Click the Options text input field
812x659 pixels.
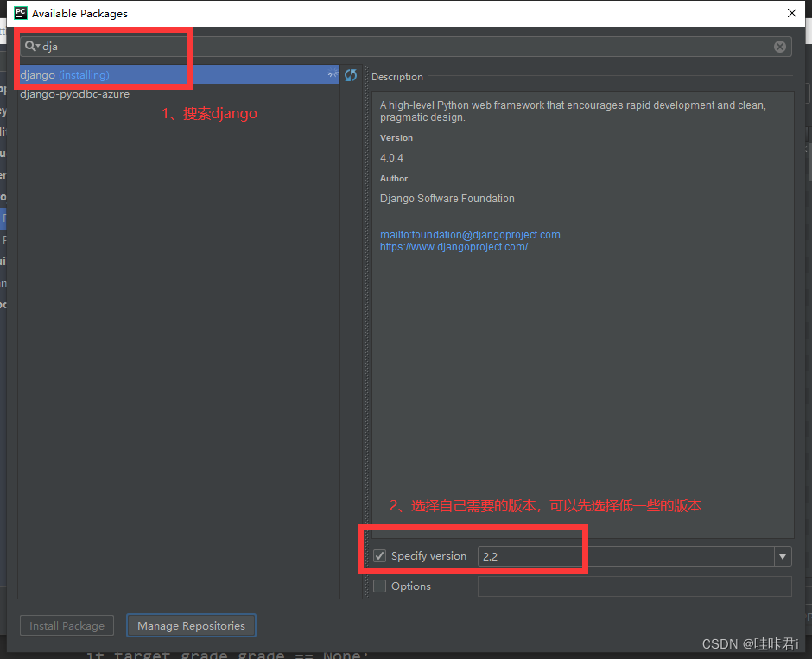coord(634,586)
